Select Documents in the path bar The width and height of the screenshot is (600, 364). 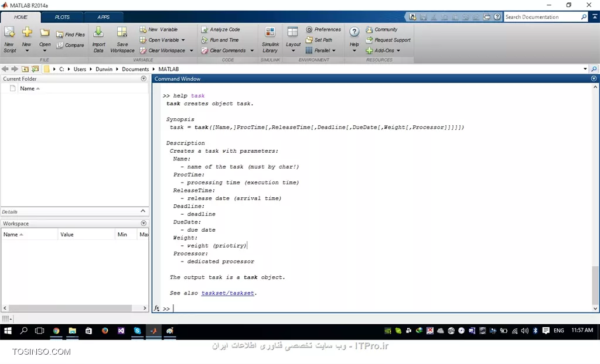135,69
